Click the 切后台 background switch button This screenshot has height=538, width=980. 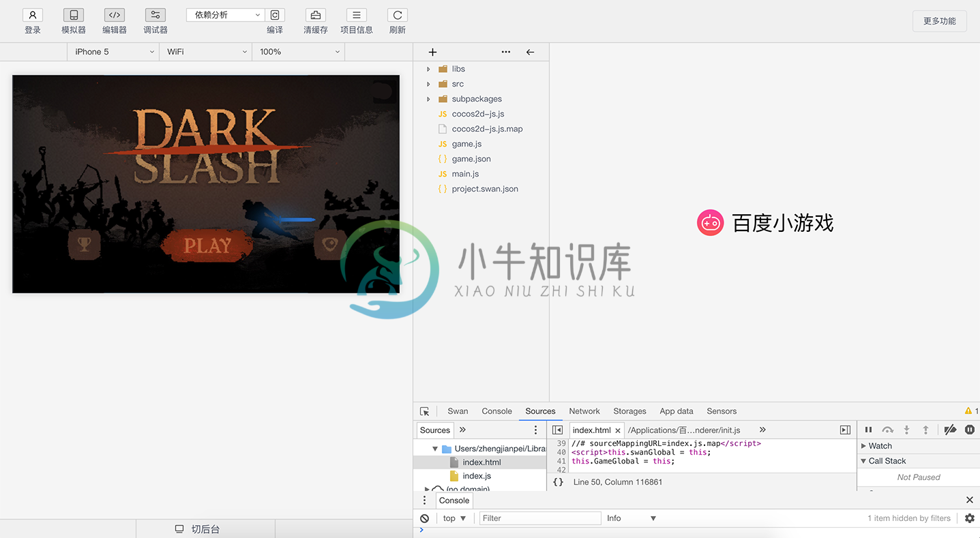pos(205,529)
